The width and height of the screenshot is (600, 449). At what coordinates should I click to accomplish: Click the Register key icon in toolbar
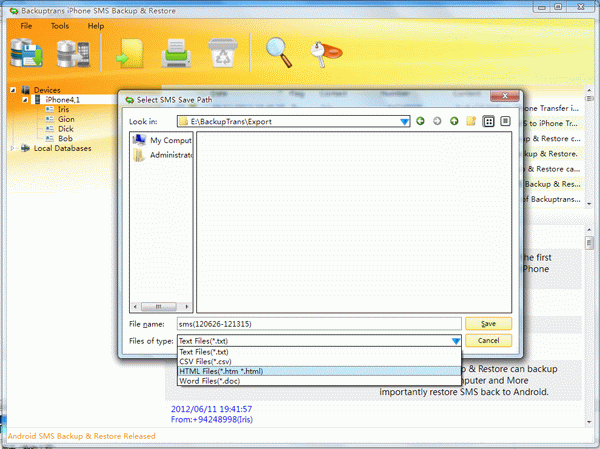click(326, 54)
